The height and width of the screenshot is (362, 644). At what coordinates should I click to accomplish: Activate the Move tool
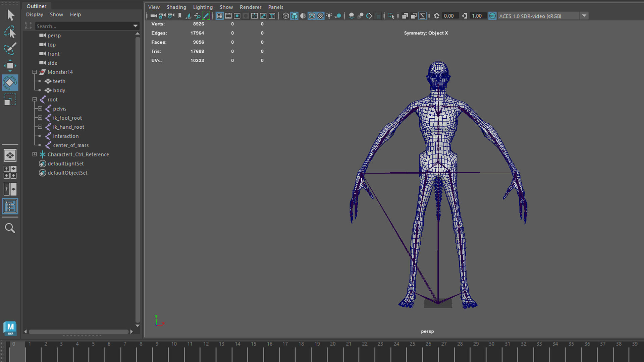[x=10, y=66]
